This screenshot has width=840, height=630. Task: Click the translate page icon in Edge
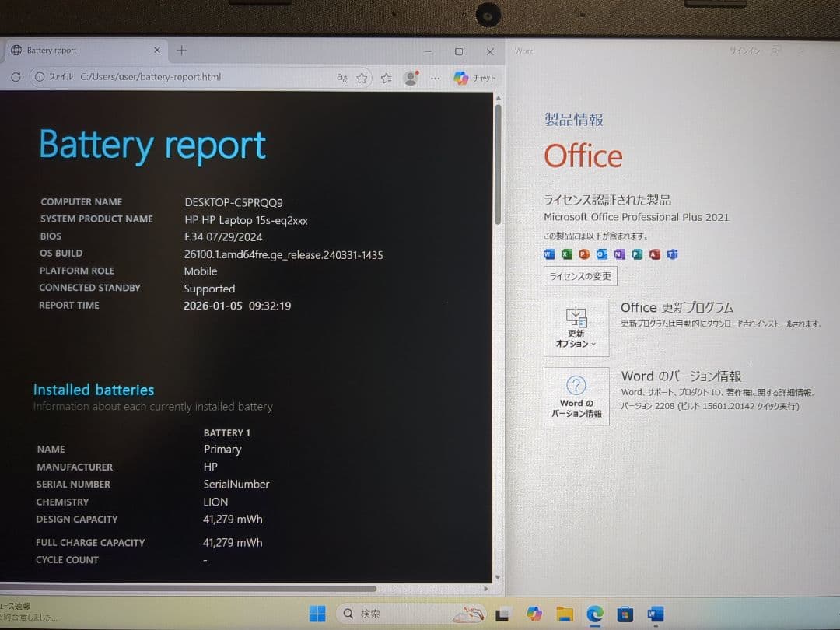coord(342,78)
